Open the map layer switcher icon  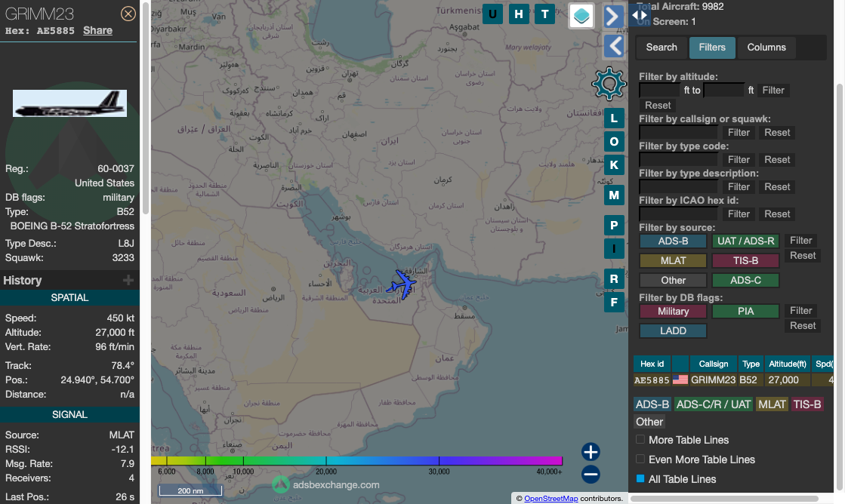click(x=581, y=16)
